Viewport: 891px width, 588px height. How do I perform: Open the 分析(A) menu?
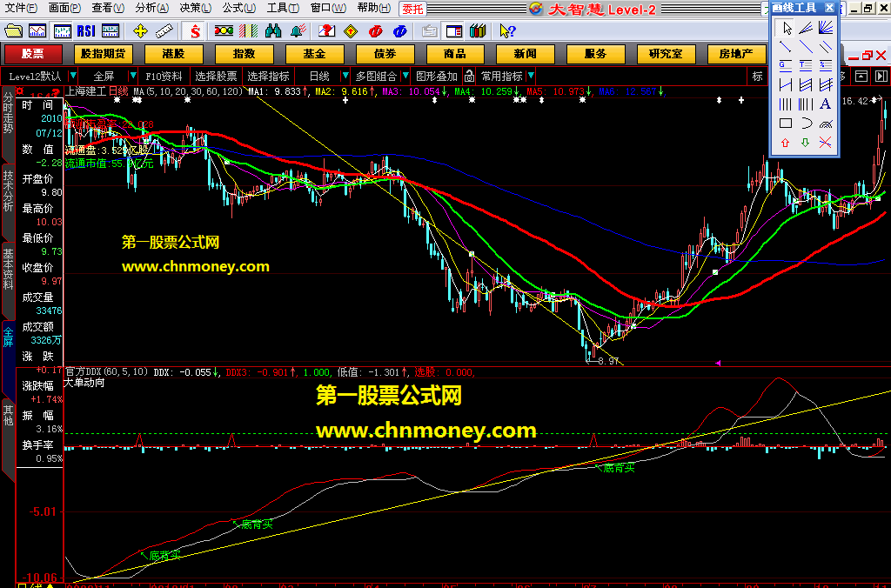152,8
